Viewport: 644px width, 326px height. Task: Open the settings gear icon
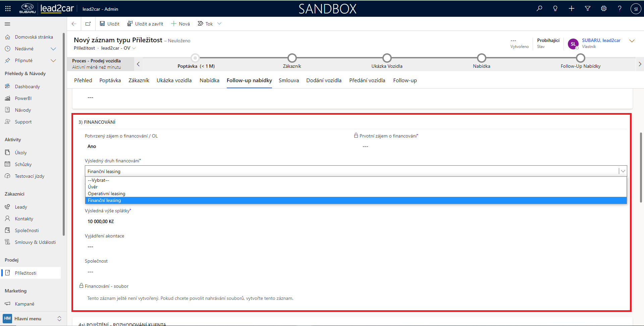pyautogui.click(x=604, y=9)
